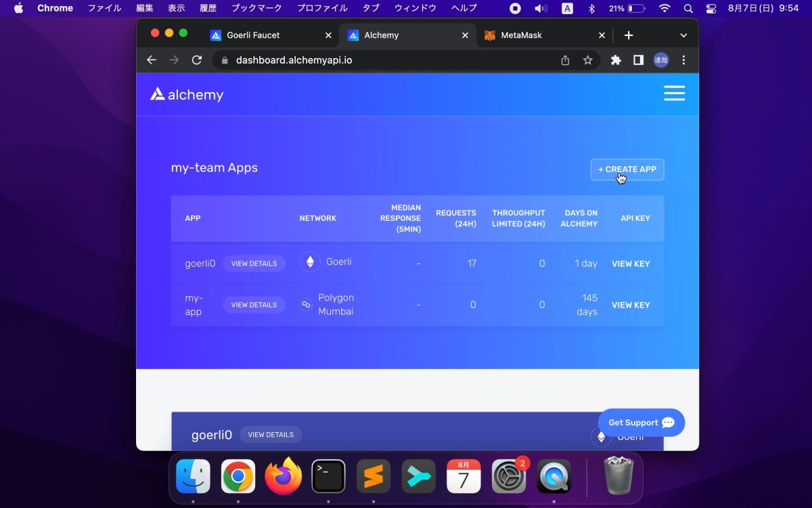The height and width of the screenshot is (508, 812).
Task: Click the volume icon in menu bar
Action: (x=541, y=8)
